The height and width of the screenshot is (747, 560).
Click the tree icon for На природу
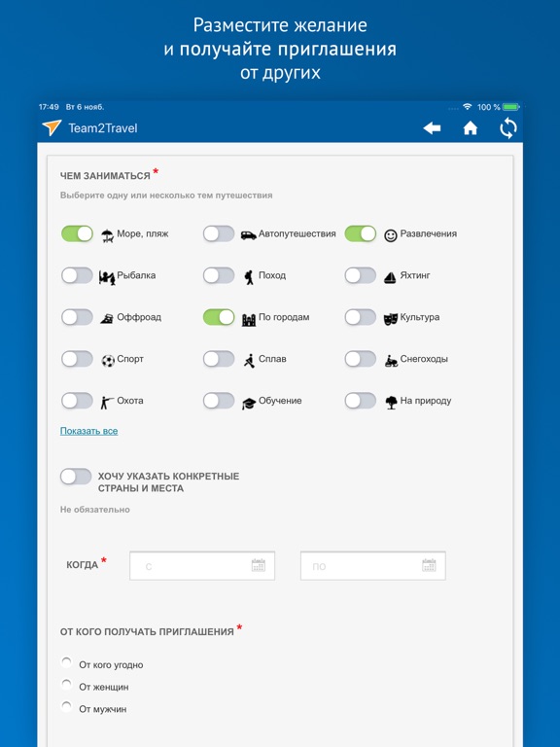(x=391, y=403)
